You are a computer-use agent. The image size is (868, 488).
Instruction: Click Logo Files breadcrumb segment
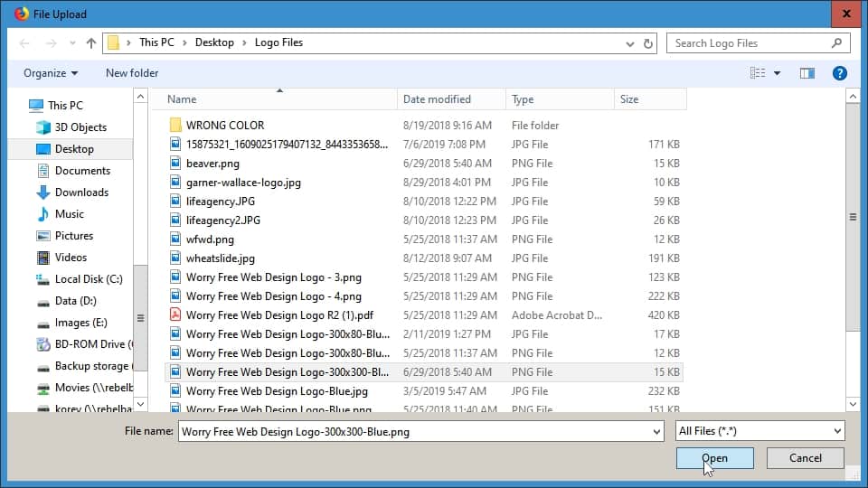[x=278, y=42]
